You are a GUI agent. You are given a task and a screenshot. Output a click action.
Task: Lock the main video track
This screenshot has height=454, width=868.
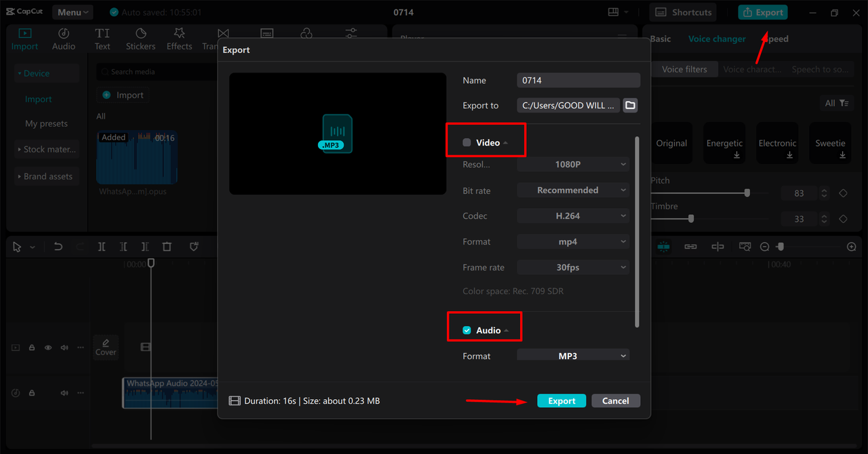[x=32, y=348]
